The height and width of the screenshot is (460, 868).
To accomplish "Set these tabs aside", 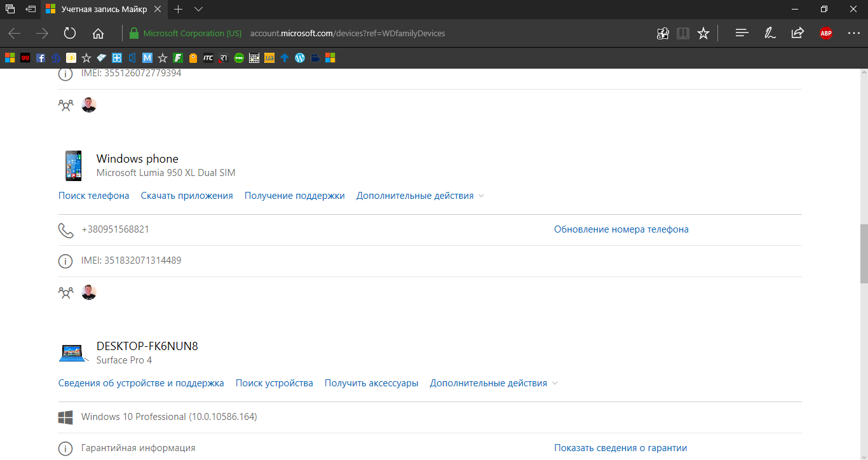I will [31, 9].
